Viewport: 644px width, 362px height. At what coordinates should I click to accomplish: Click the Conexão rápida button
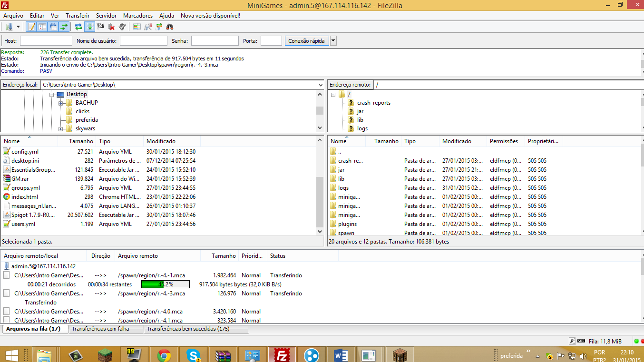307,41
